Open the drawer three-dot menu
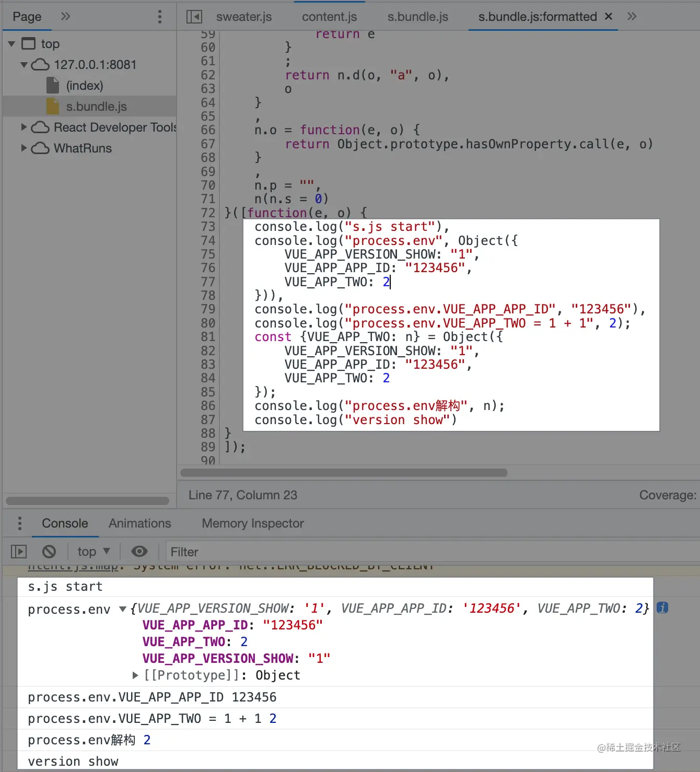This screenshot has width=700, height=772. coord(20,523)
